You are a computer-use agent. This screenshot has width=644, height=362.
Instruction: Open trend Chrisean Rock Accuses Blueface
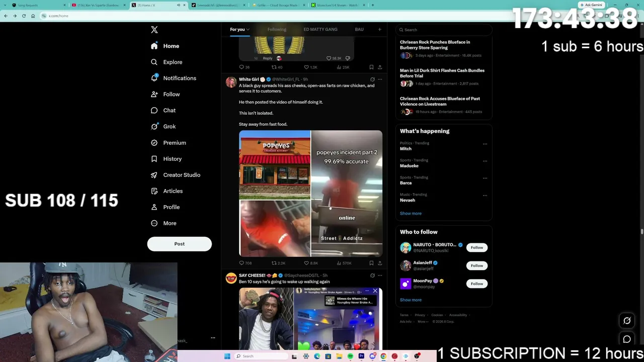(x=440, y=101)
